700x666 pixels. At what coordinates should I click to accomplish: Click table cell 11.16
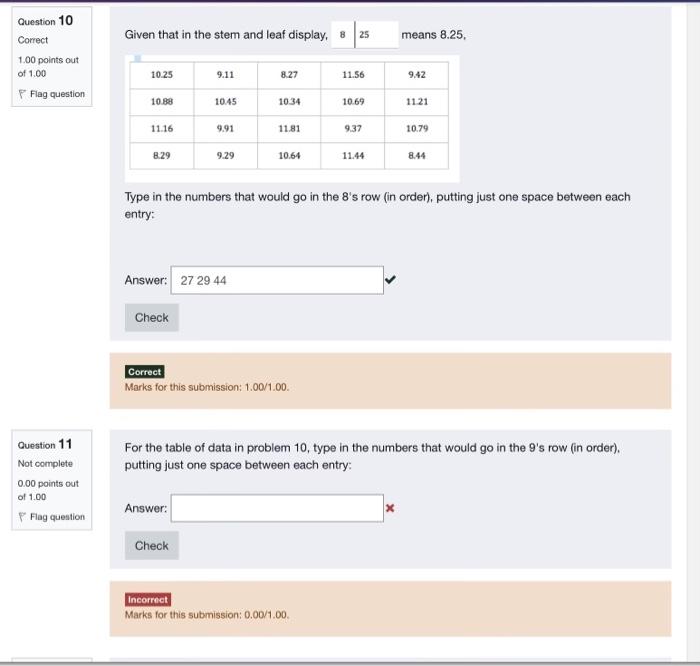point(162,129)
